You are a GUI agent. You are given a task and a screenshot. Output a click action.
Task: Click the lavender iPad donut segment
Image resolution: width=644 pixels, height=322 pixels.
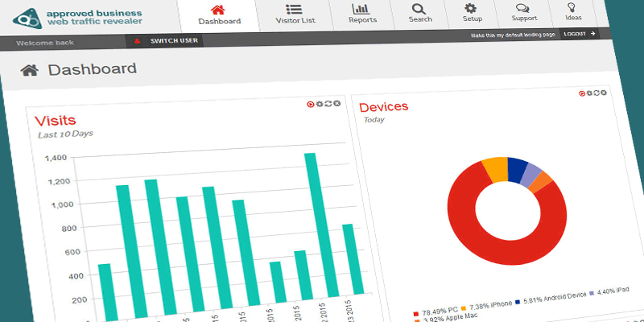coord(531,174)
